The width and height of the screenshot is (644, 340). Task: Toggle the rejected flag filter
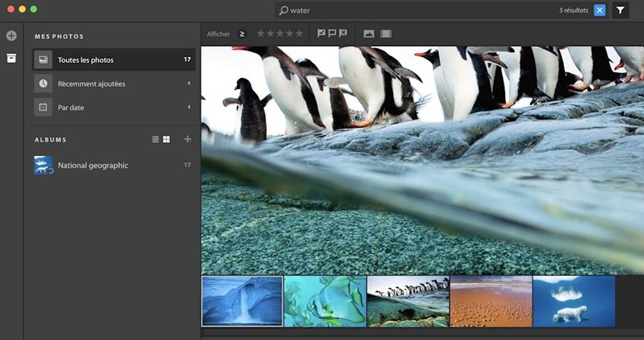coord(343,34)
